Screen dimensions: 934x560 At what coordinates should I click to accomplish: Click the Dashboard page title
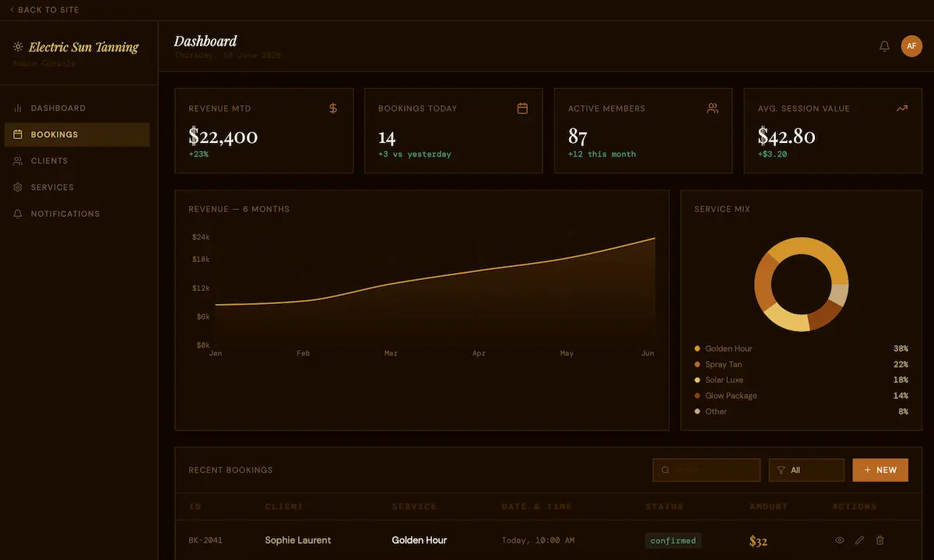(205, 41)
